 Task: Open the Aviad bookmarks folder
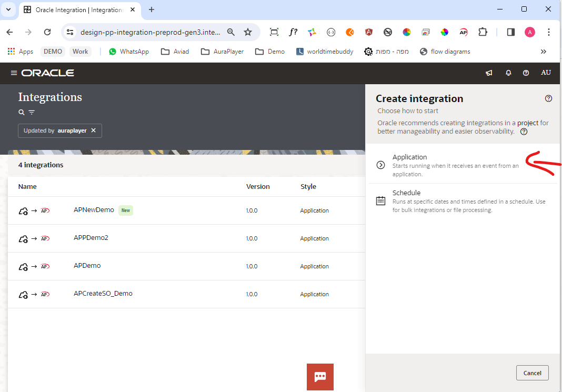[x=175, y=52]
